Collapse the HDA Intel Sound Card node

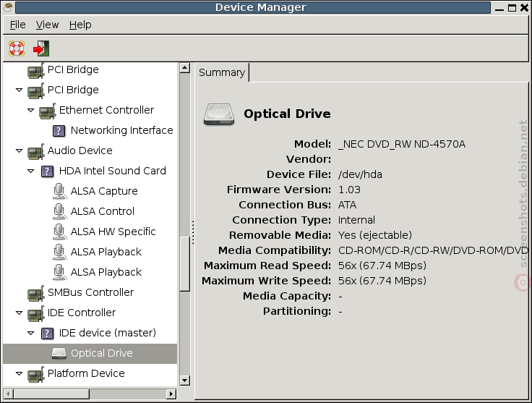(x=30, y=171)
